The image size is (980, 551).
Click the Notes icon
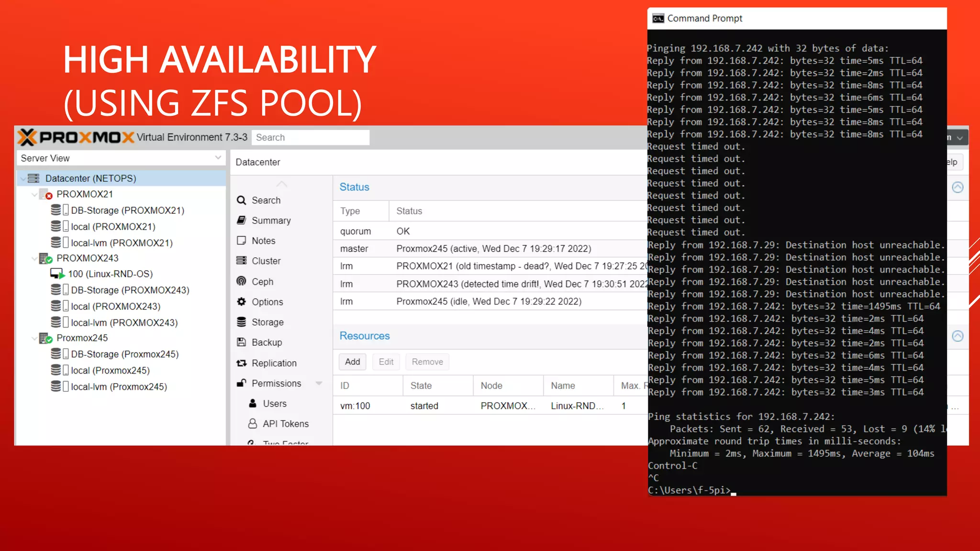(242, 241)
